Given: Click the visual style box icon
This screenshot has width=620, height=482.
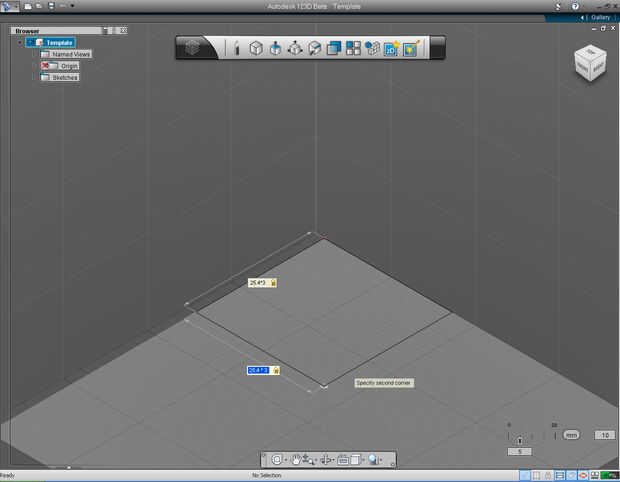Looking at the screenshot, I should click(x=355, y=459).
